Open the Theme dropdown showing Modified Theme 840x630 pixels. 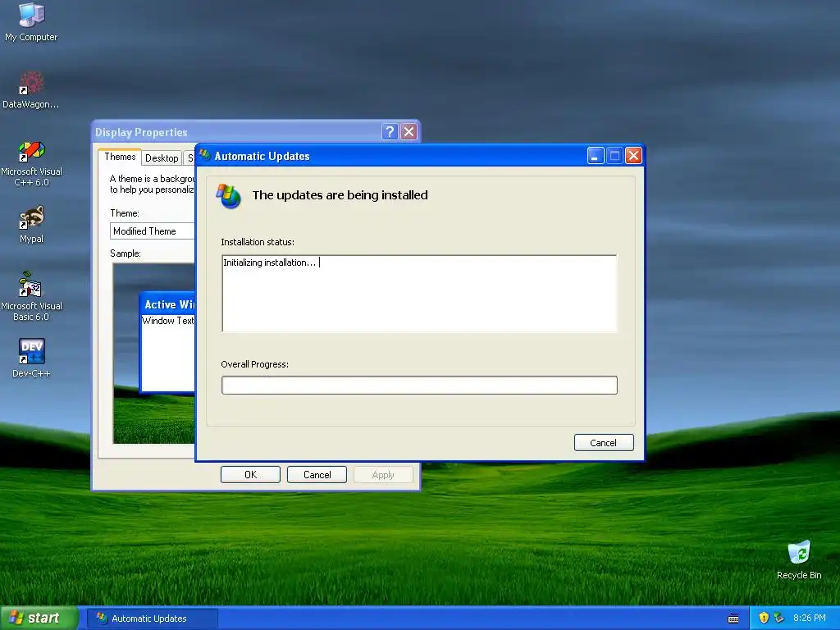tap(153, 231)
